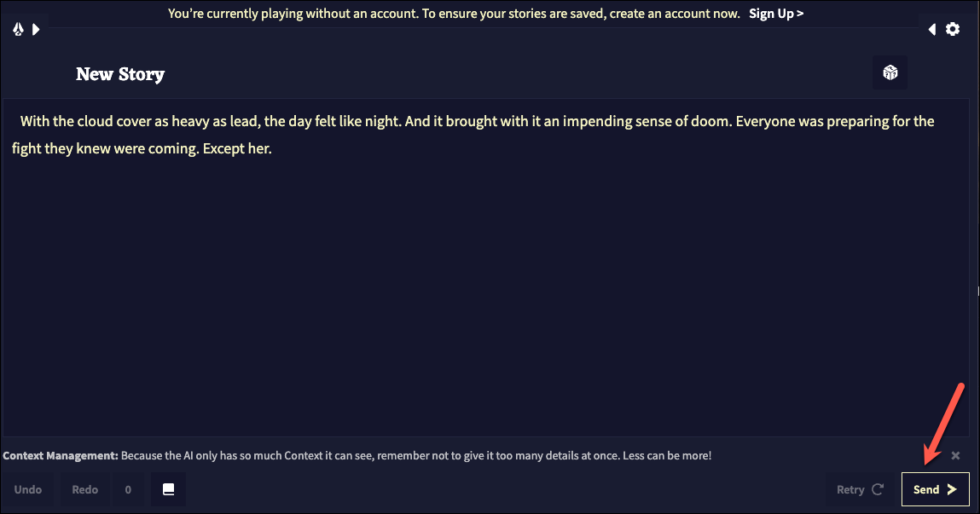Dismiss the Context Management tip
Viewport: 980px width, 514px height.
(x=955, y=455)
